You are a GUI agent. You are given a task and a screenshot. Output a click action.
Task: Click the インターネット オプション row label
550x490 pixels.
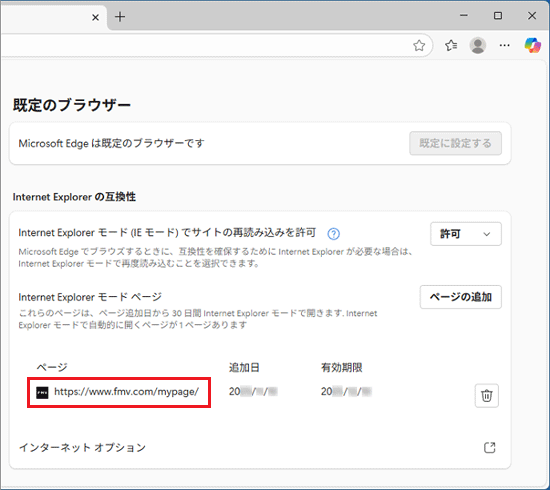pos(82,448)
